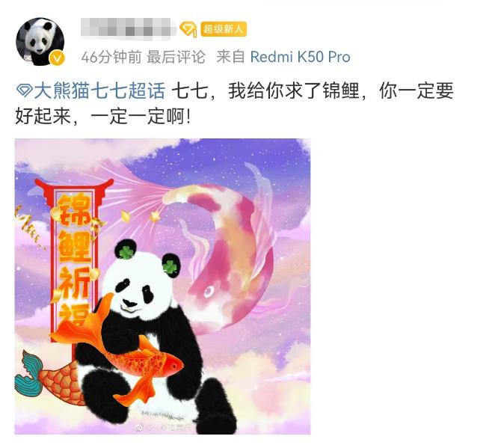Image resolution: width=498 pixels, height=448 pixels.
Task: Open the blurred username profile link
Action: point(129,29)
